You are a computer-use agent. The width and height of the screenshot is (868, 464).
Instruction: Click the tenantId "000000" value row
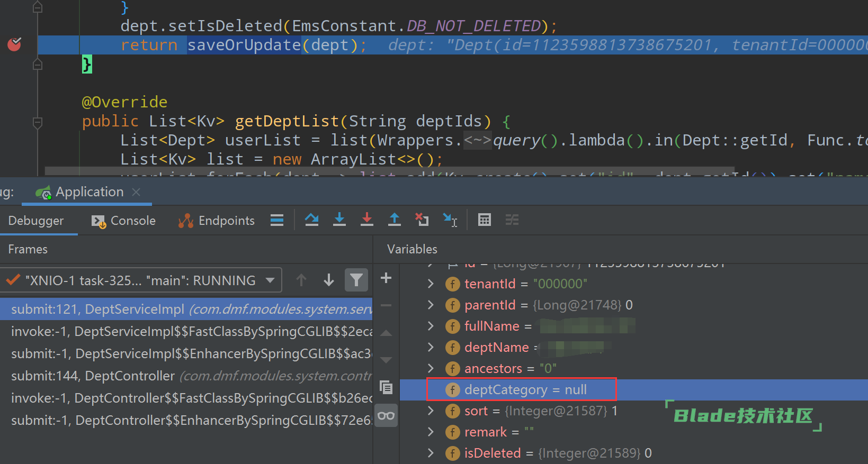tap(633, 284)
